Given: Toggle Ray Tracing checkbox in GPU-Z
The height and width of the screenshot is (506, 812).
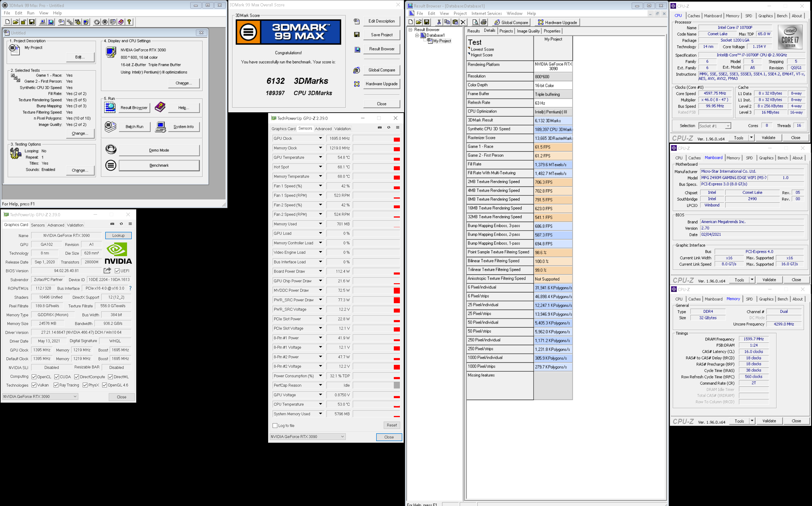Looking at the screenshot, I should 56,385.
